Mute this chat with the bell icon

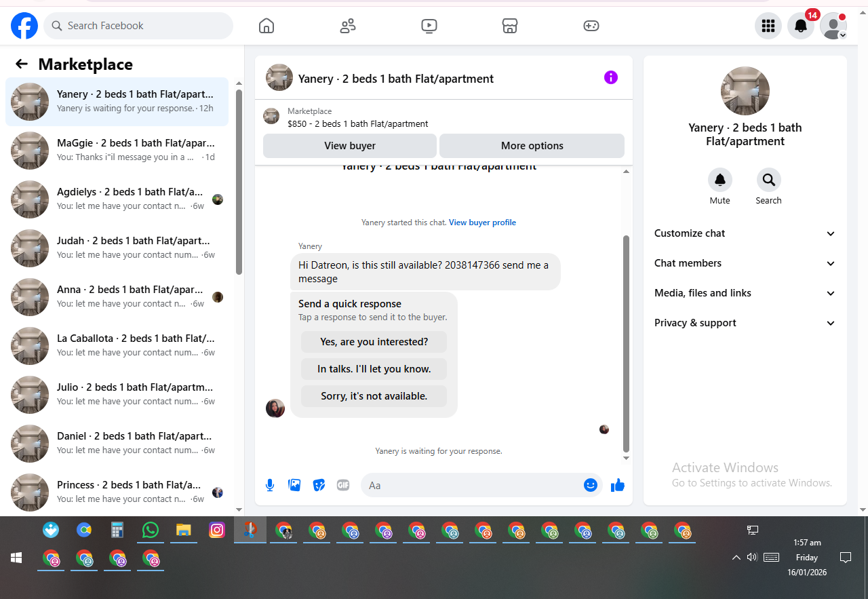(x=720, y=180)
